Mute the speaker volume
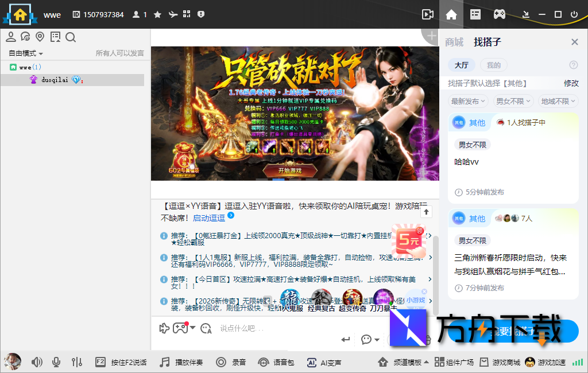The width and height of the screenshot is (588, 373). pyautogui.click(x=36, y=362)
